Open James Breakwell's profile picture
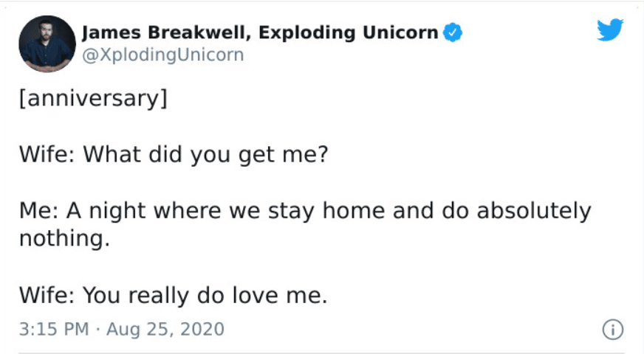The height and width of the screenshot is (354, 644). pyautogui.click(x=47, y=44)
